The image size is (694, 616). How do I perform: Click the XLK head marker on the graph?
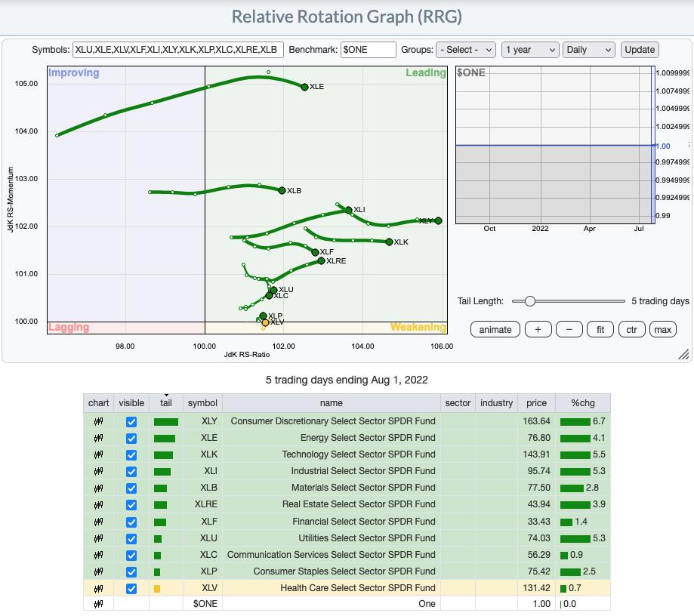(389, 242)
